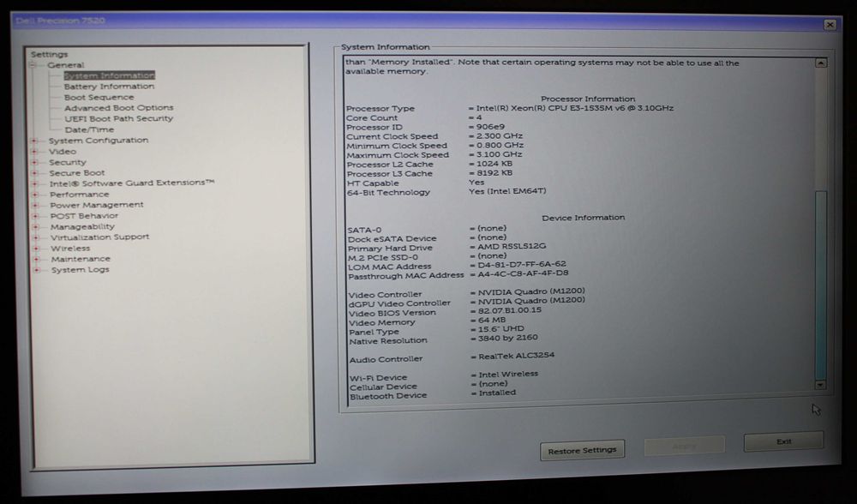This screenshot has width=857, height=504.
Task: Select the Maintenance category label
Action: pyautogui.click(x=81, y=259)
